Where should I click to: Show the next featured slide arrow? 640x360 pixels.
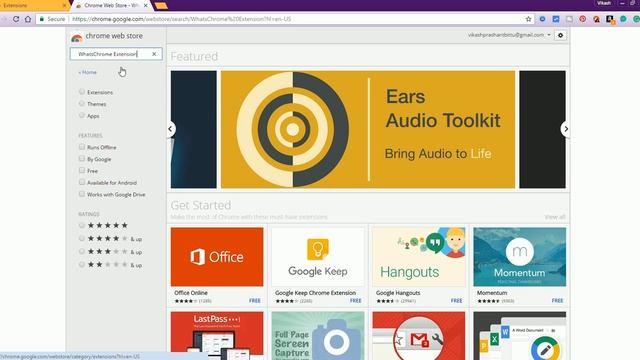pyautogui.click(x=566, y=129)
